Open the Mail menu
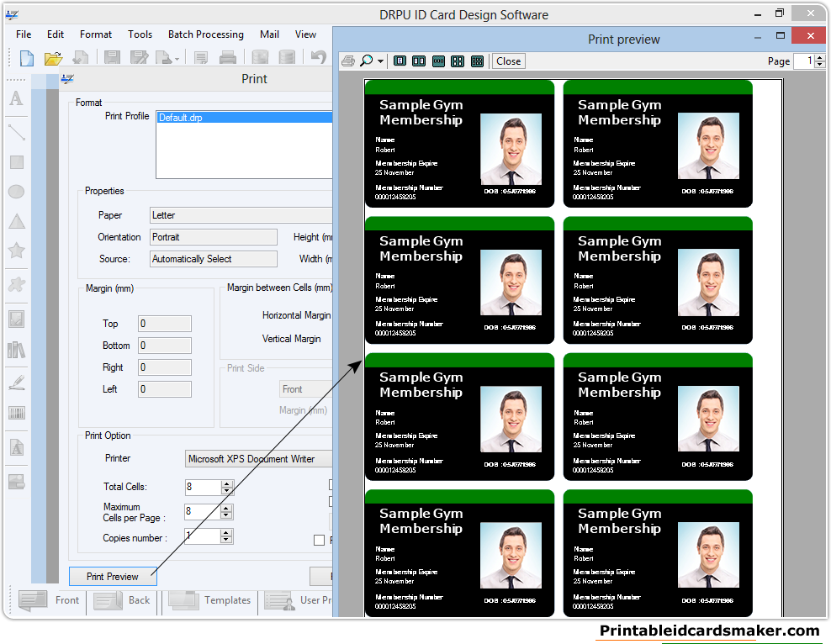This screenshot has height=644, width=831. coord(269,34)
